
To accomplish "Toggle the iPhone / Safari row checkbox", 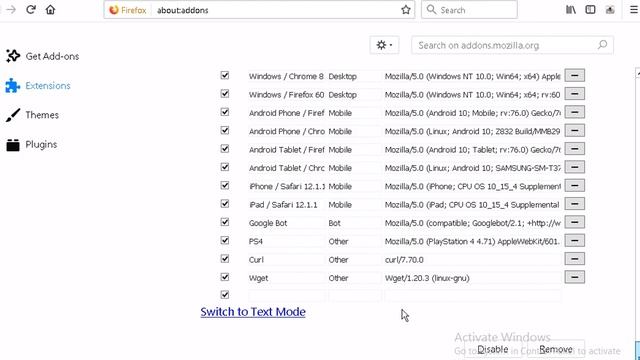I will pyautogui.click(x=224, y=185).
